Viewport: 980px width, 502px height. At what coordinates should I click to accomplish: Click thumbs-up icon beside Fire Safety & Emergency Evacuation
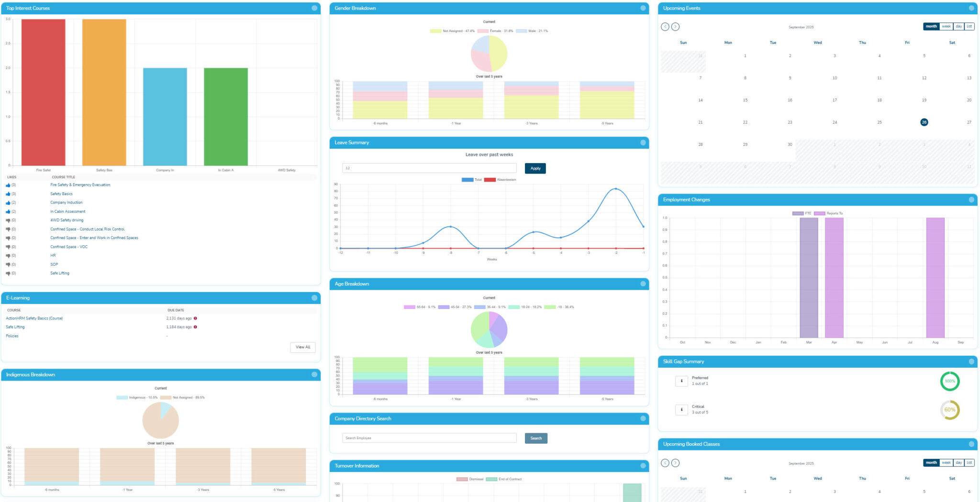point(8,185)
